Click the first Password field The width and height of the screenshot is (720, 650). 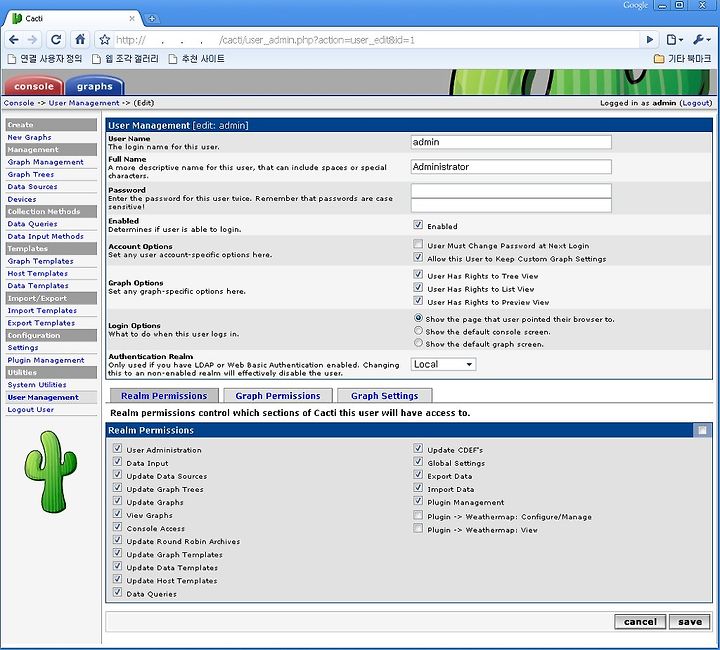pos(511,191)
